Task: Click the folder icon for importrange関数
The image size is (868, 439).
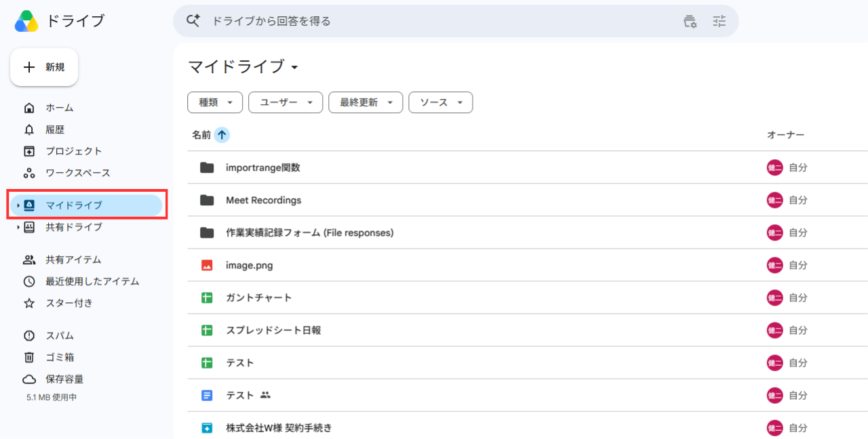Action: click(207, 167)
